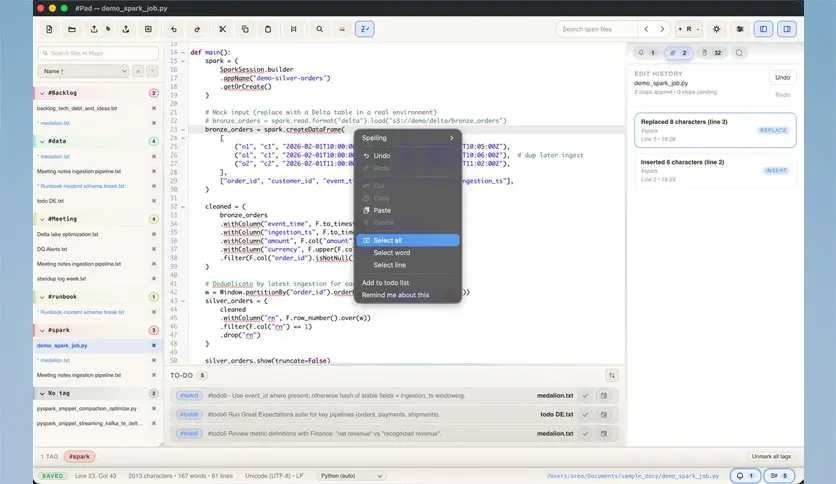Image resolution: width=836 pixels, height=484 pixels.
Task: Toggle the left sidebar panel
Action: pyautogui.click(x=763, y=29)
